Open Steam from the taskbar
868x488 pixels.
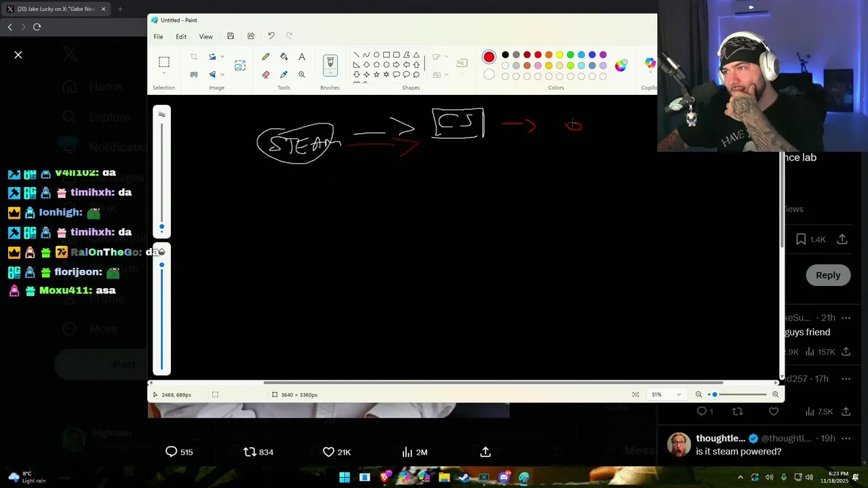tap(464, 477)
